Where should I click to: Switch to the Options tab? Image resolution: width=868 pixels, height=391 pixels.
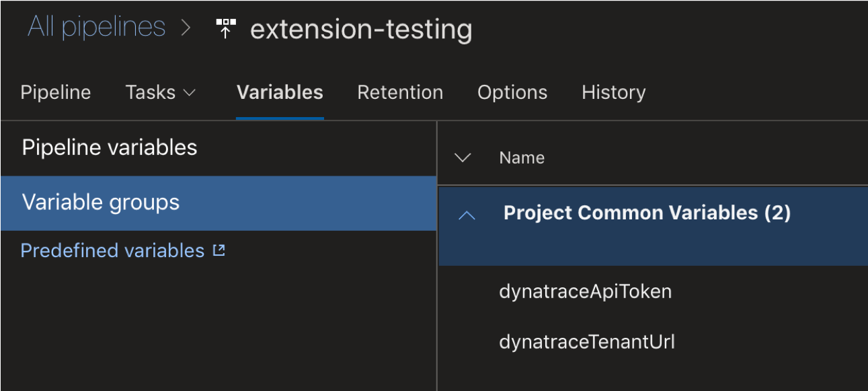512,92
